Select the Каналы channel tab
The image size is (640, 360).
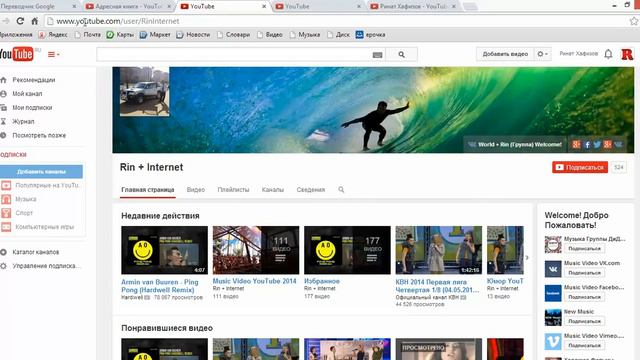click(x=273, y=190)
